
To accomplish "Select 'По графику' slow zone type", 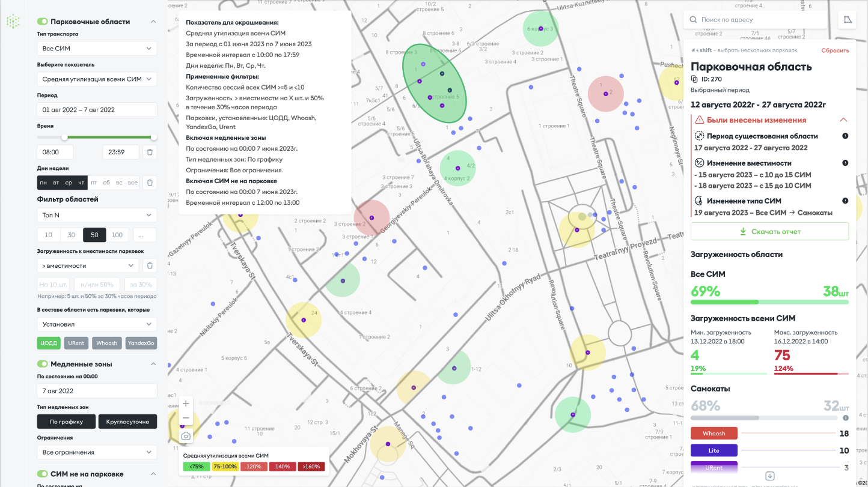I will click(x=66, y=422).
